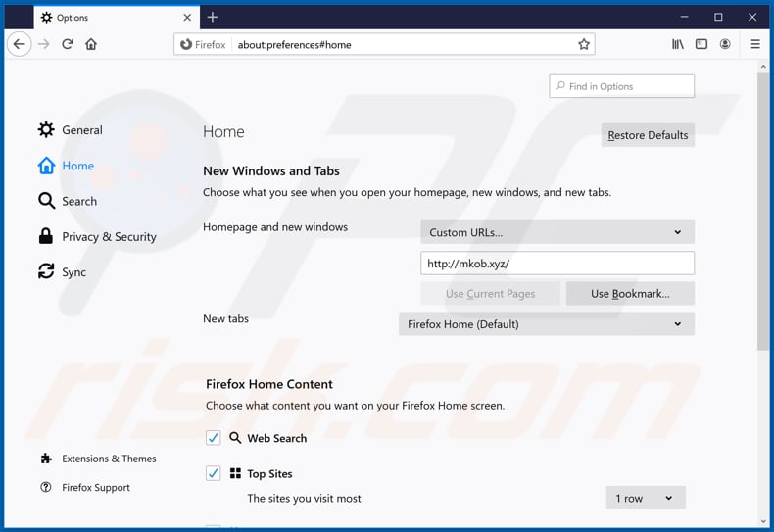This screenshot has height=532, width=774.
Task: Expand the Custom URLs… homepage dropdown
Action: click(557, 232)
